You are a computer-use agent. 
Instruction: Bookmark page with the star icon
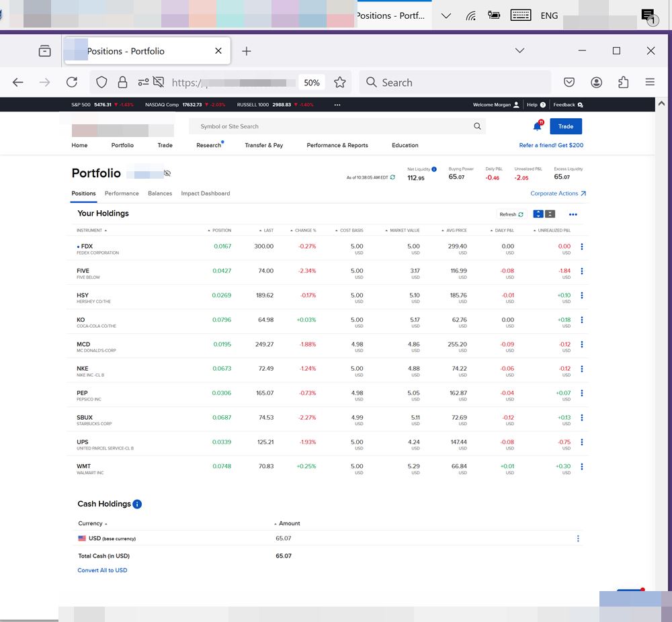point(340,82)
